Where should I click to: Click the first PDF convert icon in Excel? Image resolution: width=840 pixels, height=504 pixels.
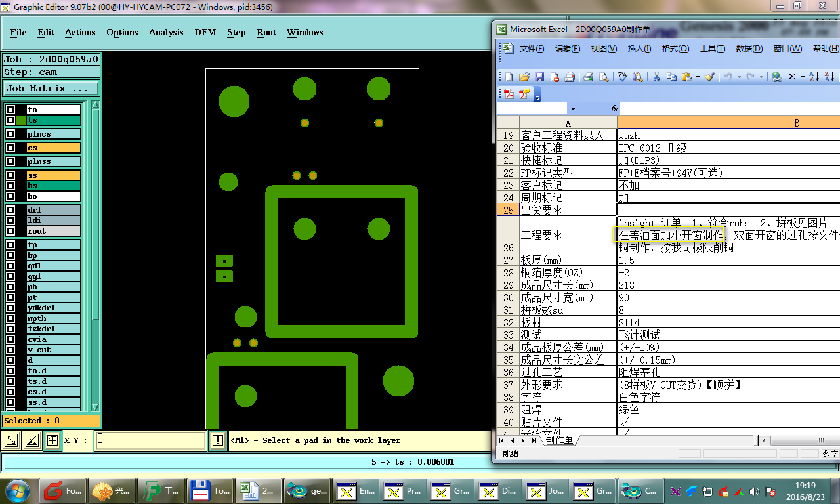(509, 94)
